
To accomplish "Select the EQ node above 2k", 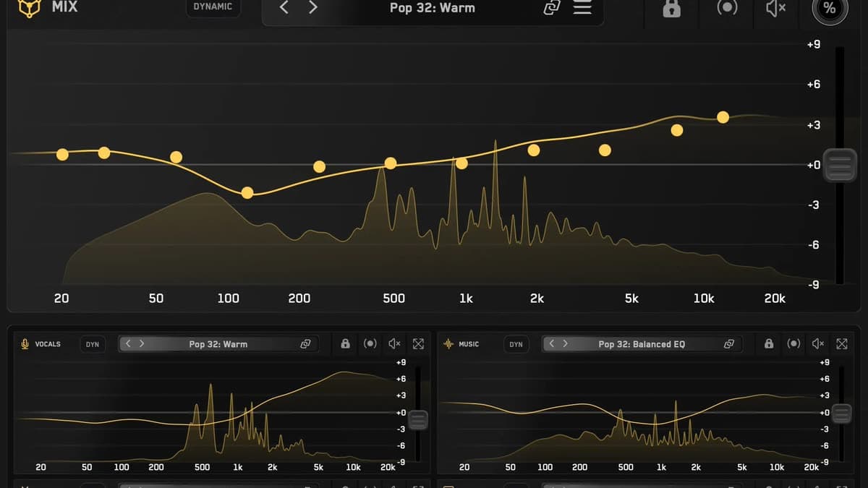I will click(534, 150).
